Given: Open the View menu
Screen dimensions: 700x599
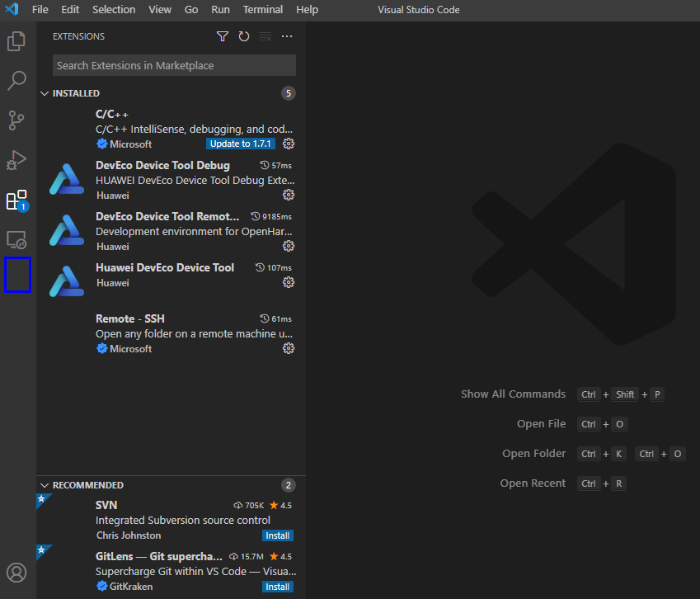Looking at the screenshot, I should [x=160, y=9].
